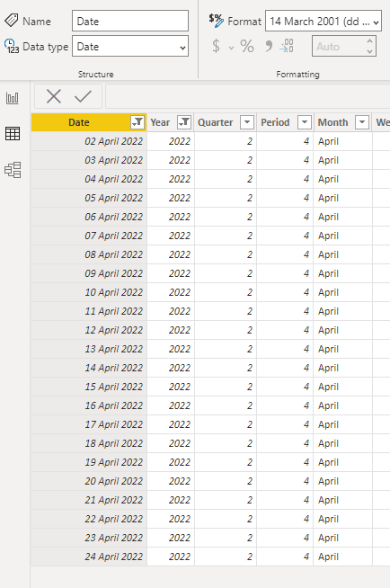Apply percentage format icon

247,47
